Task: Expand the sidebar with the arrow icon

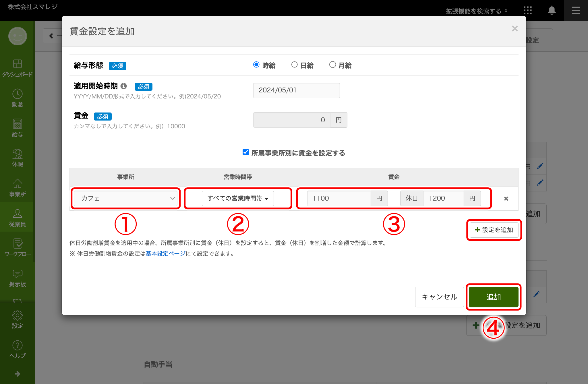Action: tap(18, 374)
